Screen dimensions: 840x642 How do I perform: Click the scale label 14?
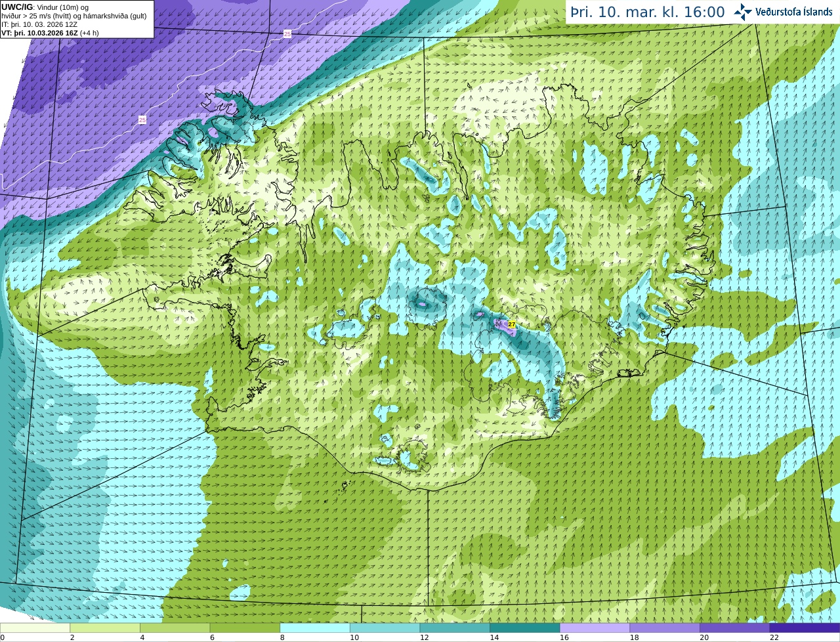point(494,637)
